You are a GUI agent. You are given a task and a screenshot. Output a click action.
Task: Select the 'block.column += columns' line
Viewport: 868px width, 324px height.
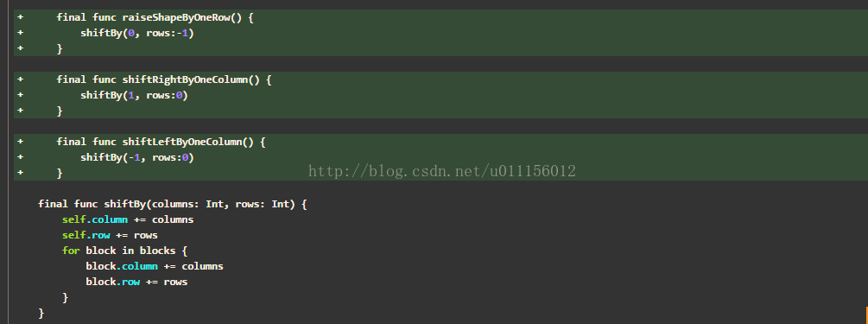[x=155, y=266]
